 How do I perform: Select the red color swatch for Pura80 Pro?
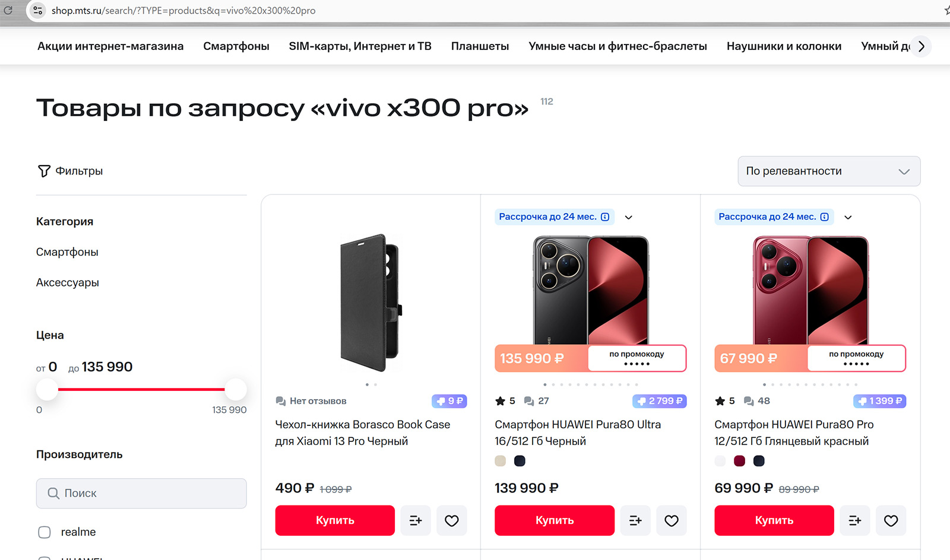739,461
